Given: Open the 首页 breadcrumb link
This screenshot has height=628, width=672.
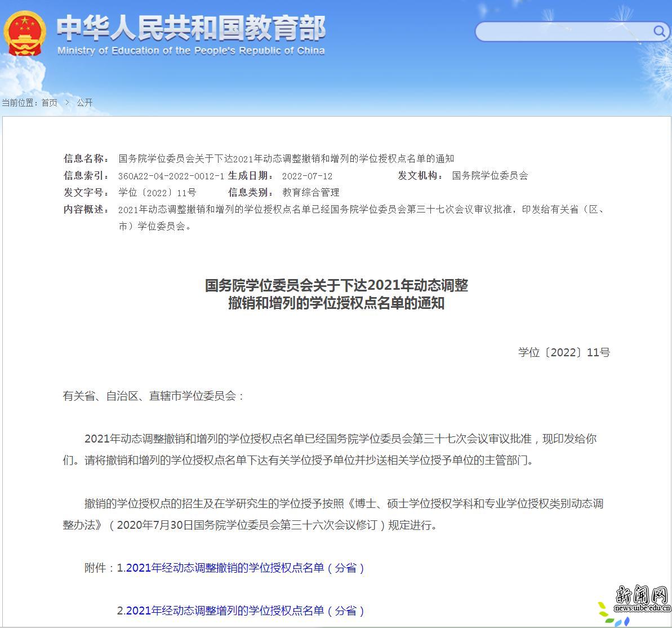Looking at the screenshot, I should 49,103.
